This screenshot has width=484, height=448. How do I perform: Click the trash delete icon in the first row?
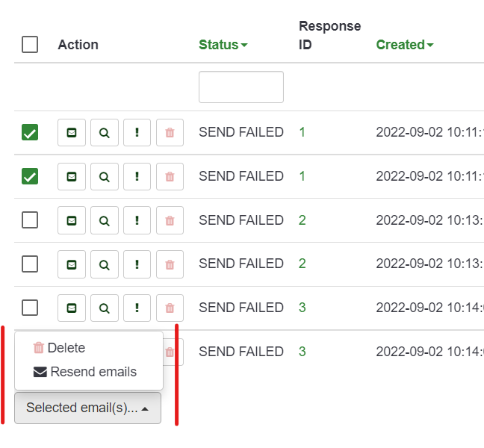click(170, 133)
